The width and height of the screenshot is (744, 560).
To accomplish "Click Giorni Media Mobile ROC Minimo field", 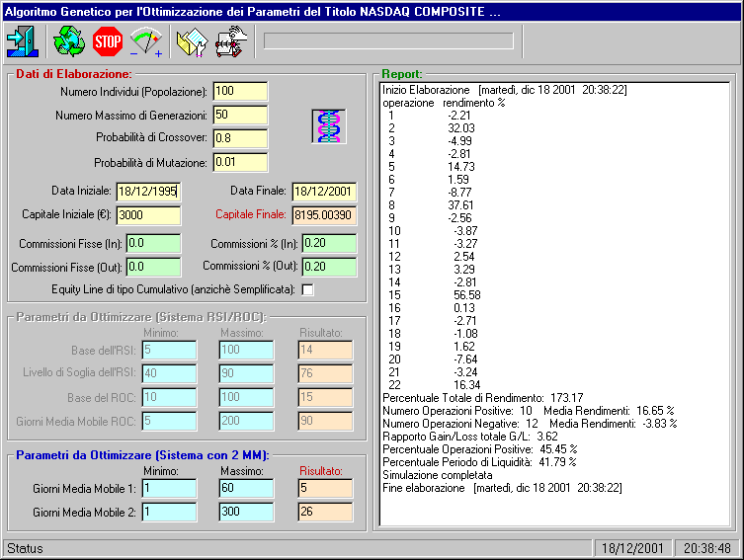I will (x=169, y=421).
